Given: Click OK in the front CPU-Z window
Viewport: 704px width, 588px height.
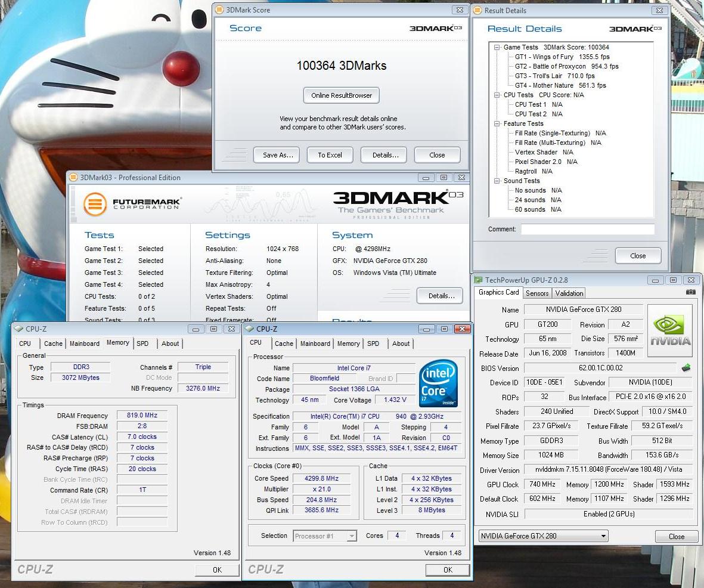Looking at the screenshot, I should pos(448,570).
